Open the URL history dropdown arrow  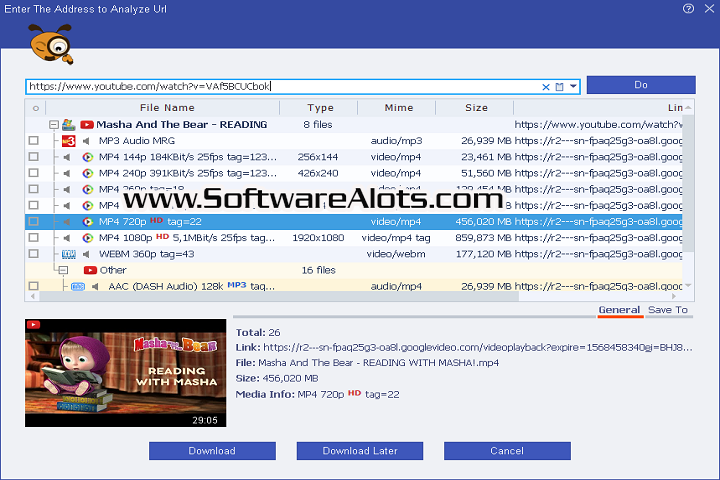573,86
